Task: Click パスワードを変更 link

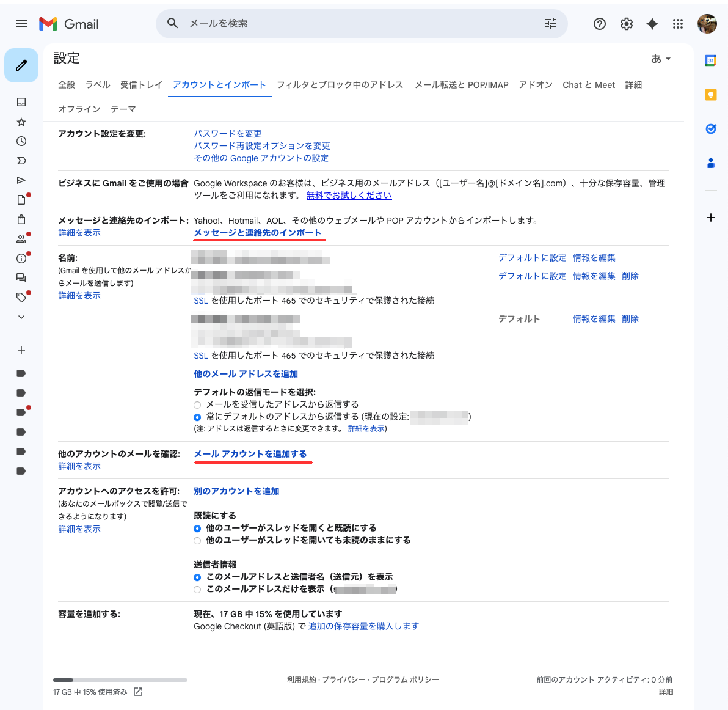Action: point(228,133)
